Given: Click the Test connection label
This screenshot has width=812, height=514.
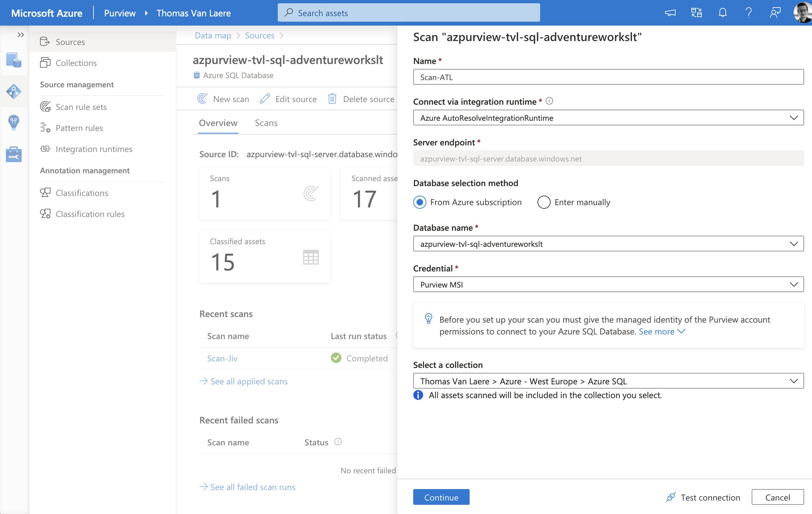Looking at the screenshot, I should click(710, 497).
